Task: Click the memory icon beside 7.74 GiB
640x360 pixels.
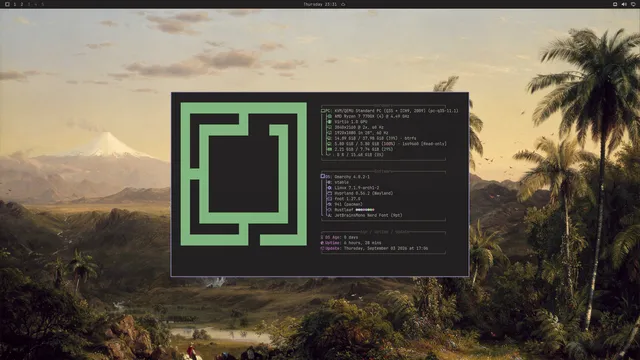Action: pos(329,149)
